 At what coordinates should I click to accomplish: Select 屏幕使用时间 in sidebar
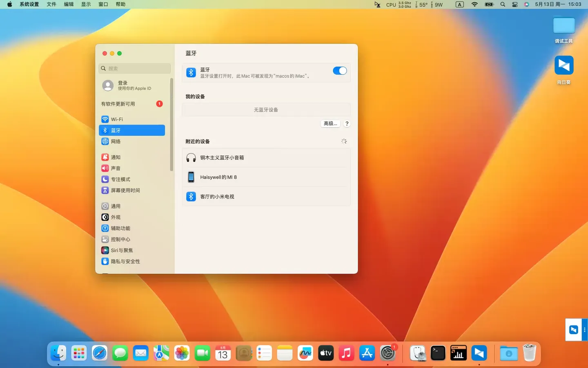coord(125,190)
